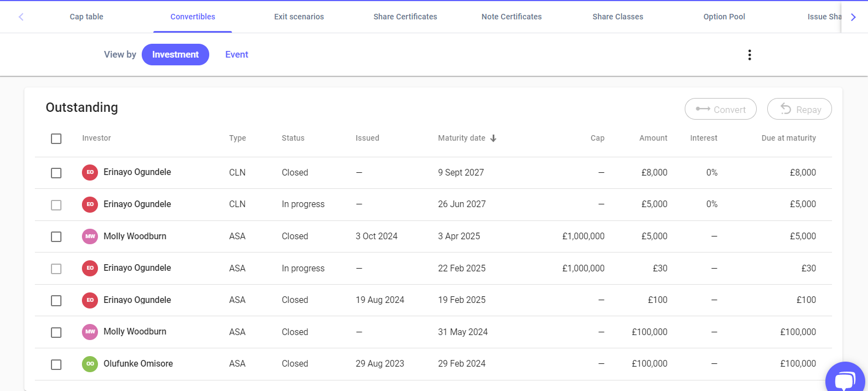Click Erinayo Ogundele's avatar on the £8,000 row

click(90, 172)
